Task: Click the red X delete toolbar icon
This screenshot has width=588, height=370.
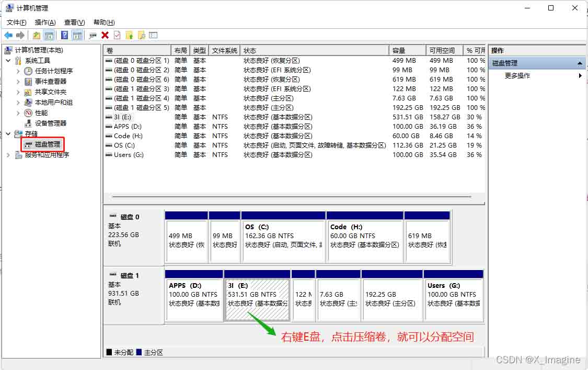Action: coord(105,35)
